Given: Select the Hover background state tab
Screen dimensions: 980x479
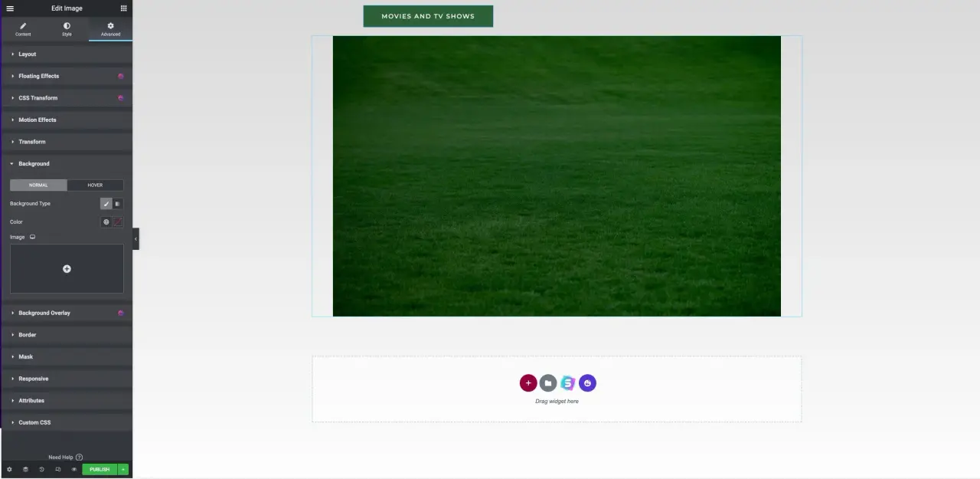Looking at the screenshot, I should point(95,185).
